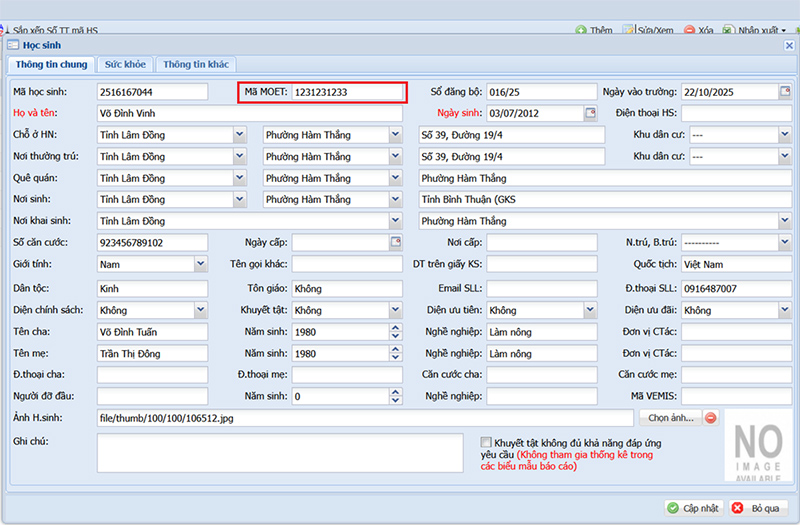Expand the Quê quán province dropdown

click(240, 178)
